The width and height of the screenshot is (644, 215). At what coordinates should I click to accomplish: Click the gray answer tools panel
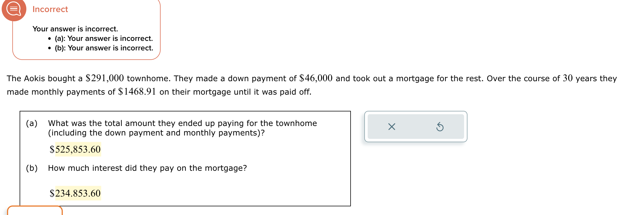tap(415, 127)
